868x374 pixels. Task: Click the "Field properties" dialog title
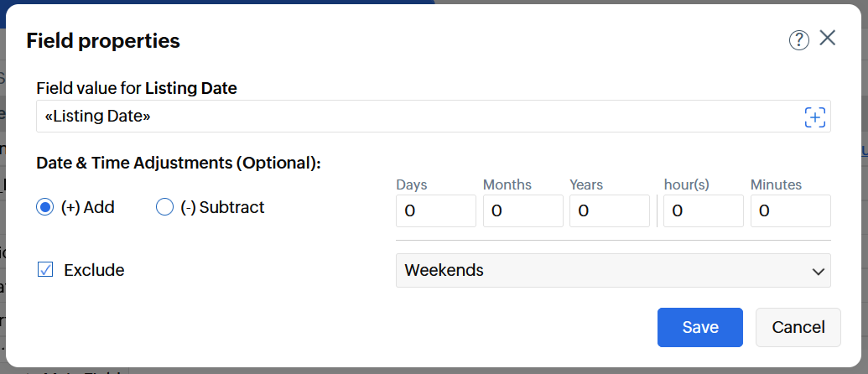(103, 40)
